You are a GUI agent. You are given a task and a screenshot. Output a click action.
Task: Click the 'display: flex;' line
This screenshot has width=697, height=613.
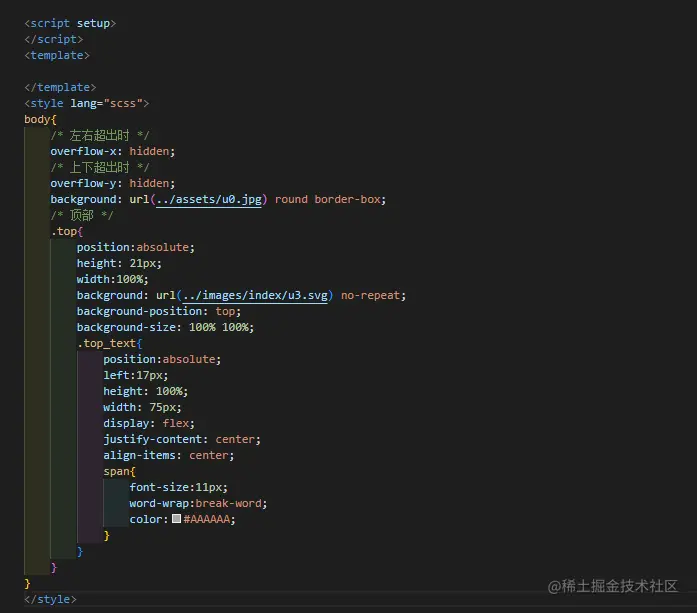[x=149, y=423]
